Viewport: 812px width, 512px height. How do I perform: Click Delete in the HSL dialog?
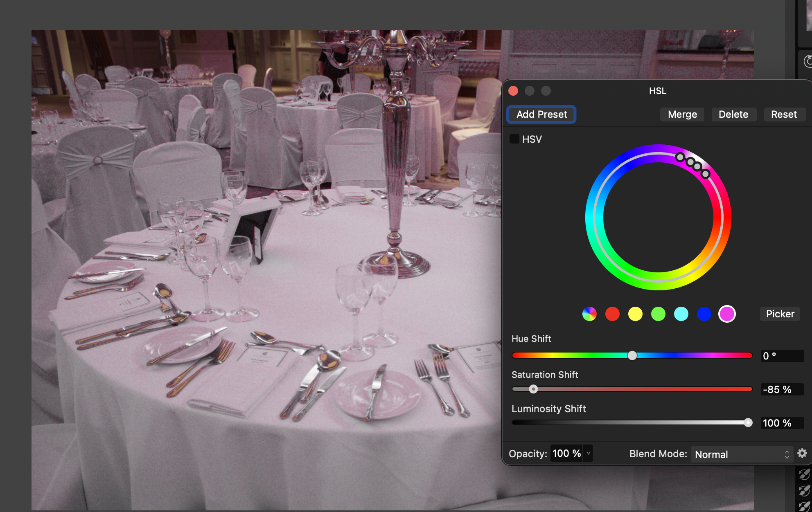pos(733,115)
